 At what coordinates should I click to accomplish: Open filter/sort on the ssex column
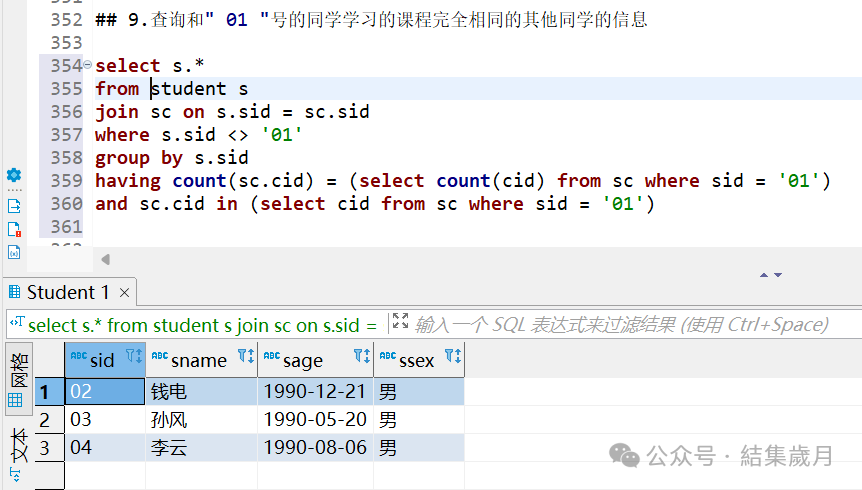[x=453, y=356]
